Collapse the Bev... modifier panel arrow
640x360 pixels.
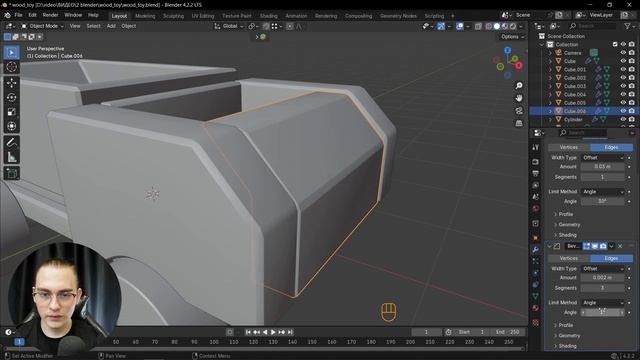[x=549, y=246]
